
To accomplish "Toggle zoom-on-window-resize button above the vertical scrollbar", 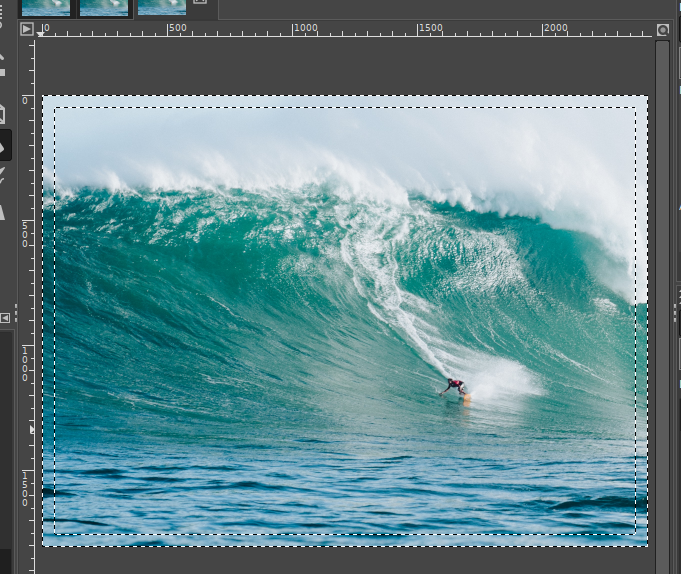I will coord(663,30).
